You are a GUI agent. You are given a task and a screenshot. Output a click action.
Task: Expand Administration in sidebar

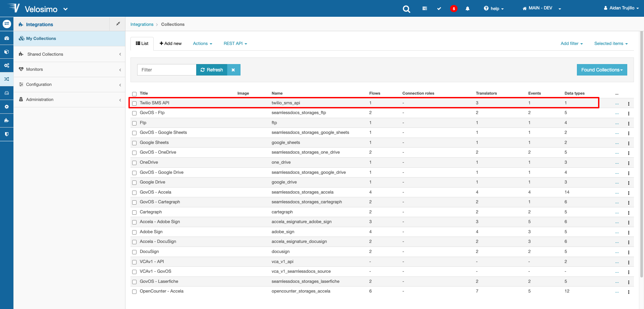(x=69, y=100)
